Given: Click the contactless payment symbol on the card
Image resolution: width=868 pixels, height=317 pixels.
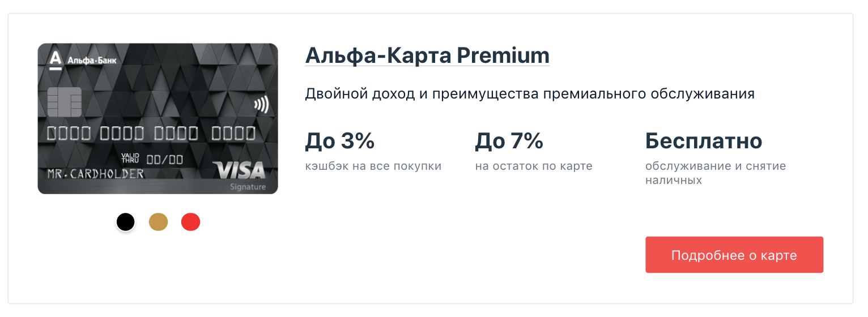Looking at the screenshot, I should [x=261, y=105].
